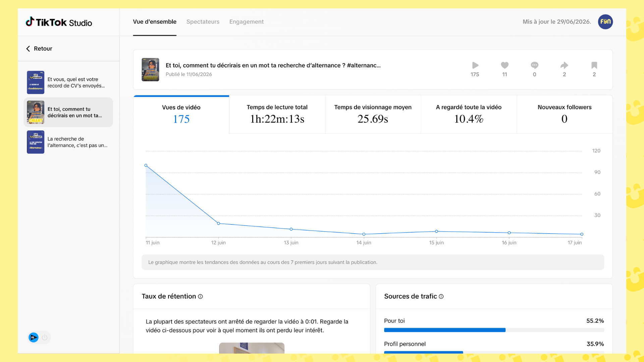Click the '0' under Nouveaux followers
The image size is (644, 362).
click(565, 119)
